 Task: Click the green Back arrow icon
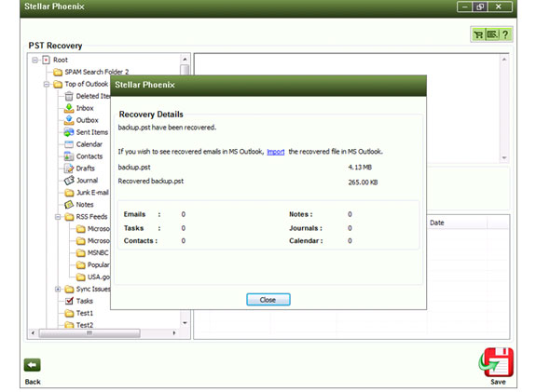[x=33, y=365]
